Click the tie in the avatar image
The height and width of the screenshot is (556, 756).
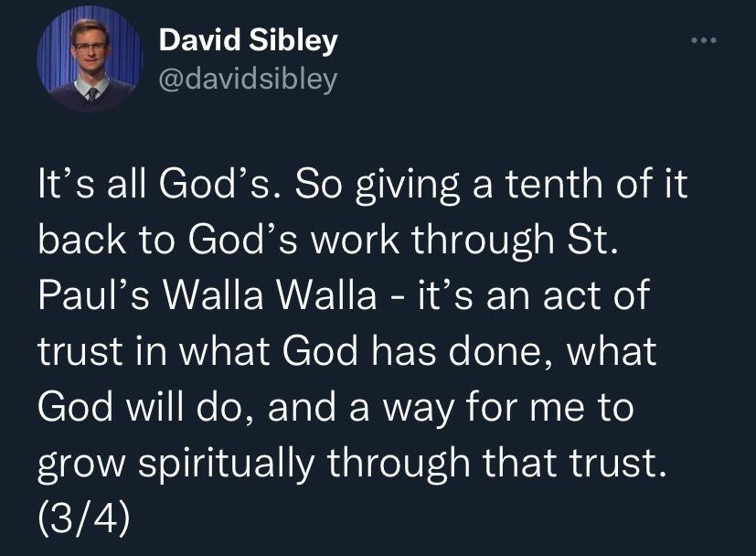(91, 94)
